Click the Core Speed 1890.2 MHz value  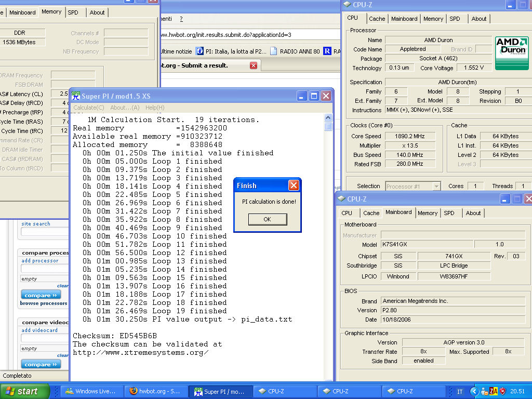pos(410,136)
